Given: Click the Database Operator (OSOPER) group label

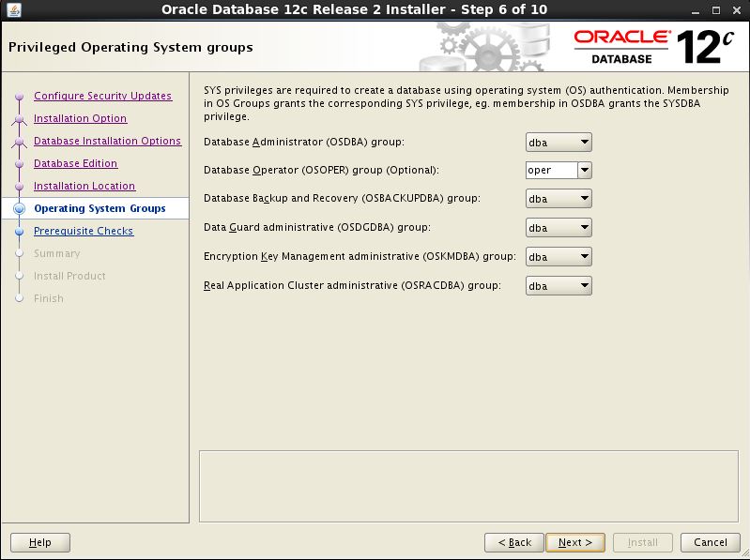Looking at the screenshot, I should (321, 170).
